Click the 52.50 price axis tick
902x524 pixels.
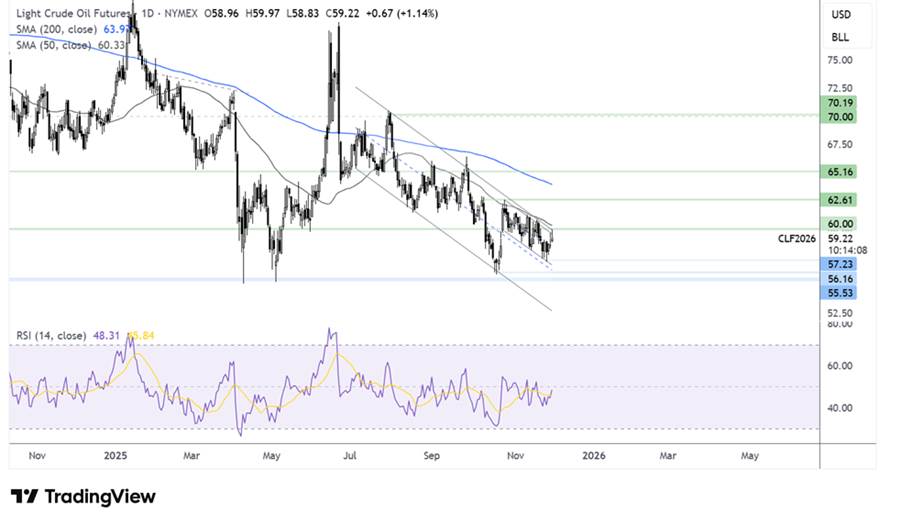tap(840, 313)
